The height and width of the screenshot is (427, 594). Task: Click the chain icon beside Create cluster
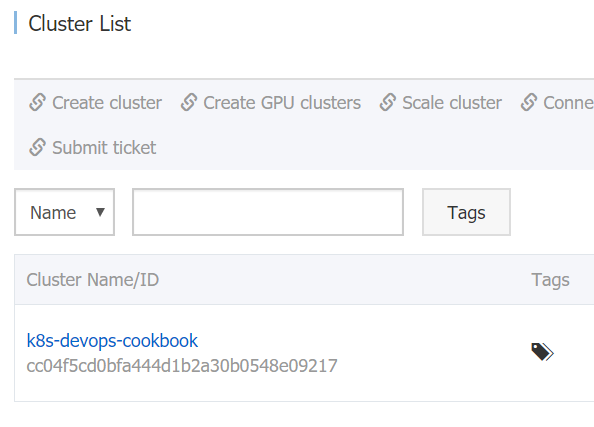pos(38,103)
